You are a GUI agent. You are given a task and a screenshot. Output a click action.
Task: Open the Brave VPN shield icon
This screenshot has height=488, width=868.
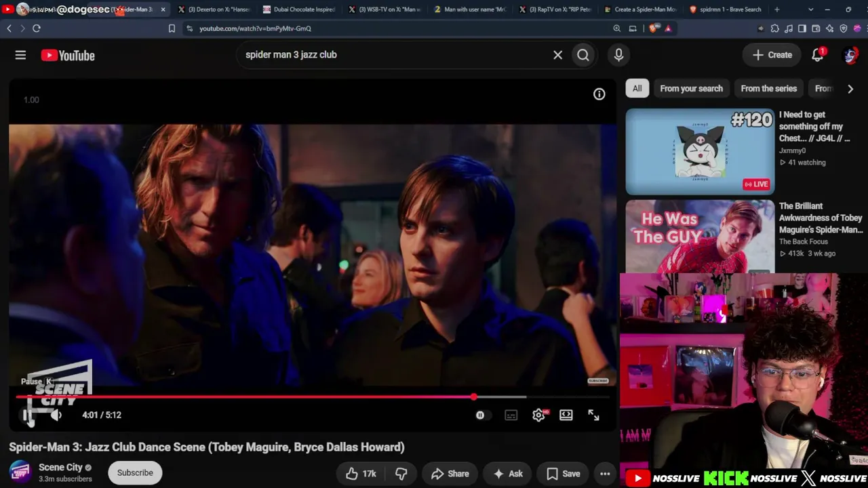(844, 28)
